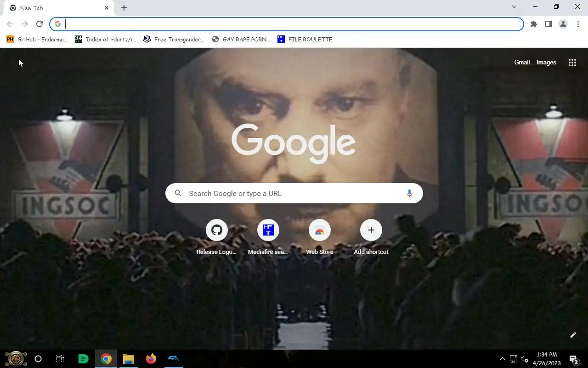The width and height of the screenshot is (588, 368).
Task: Toggle the Chrome side panel
Action: pos(548,24)
